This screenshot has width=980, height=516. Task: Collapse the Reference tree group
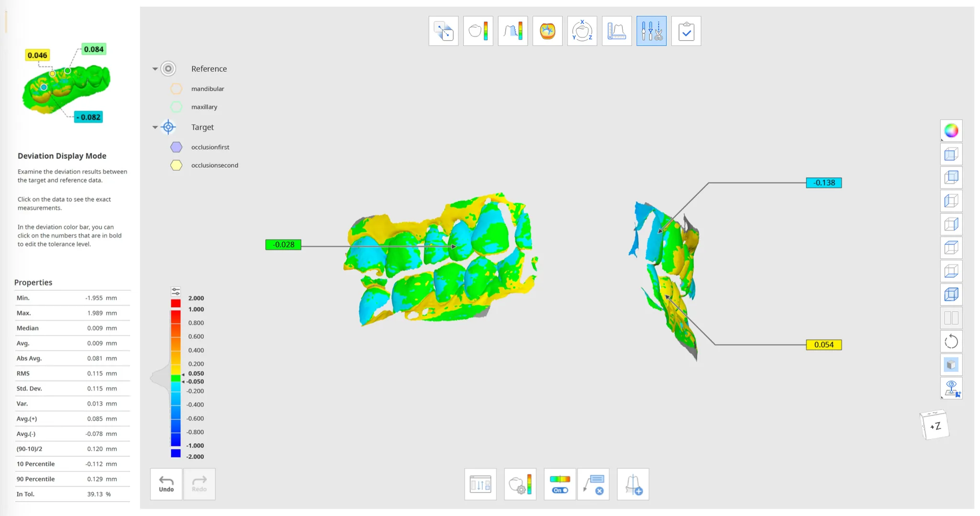click(155, 69)
